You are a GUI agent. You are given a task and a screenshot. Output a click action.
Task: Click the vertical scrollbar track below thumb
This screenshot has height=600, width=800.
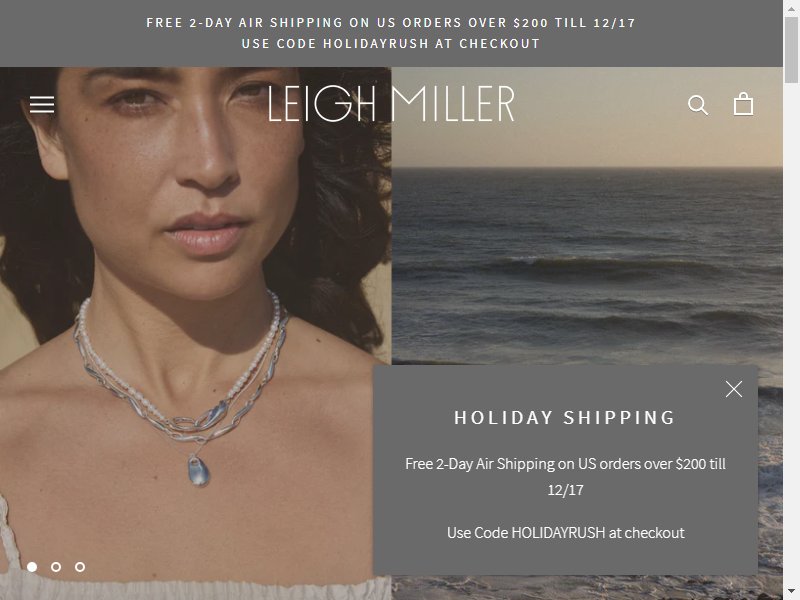click(x=791, y=333)
